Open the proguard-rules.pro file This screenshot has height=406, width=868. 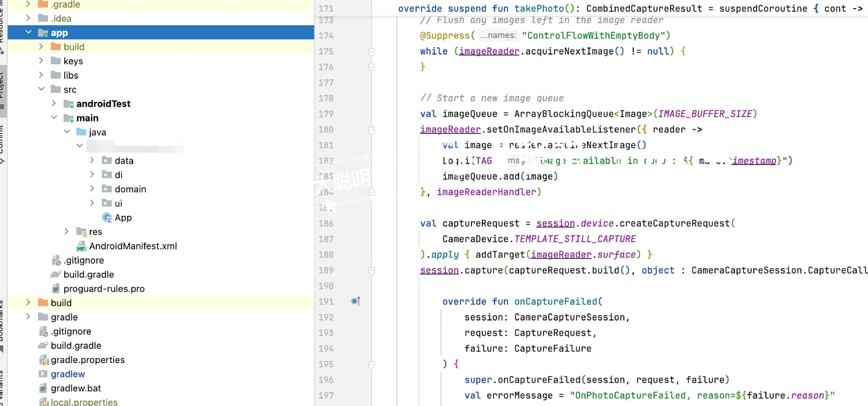tap(104, 289)
